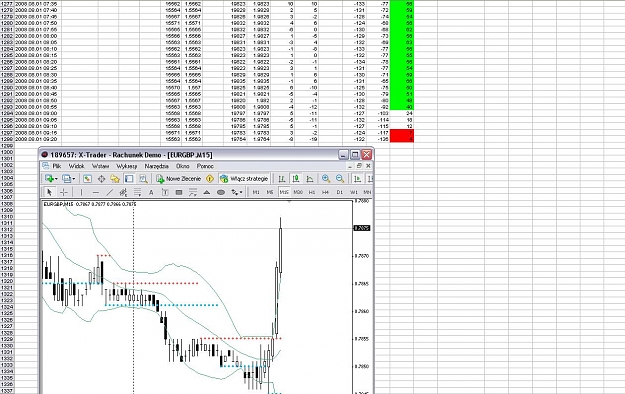This screenshot has height=394, width=625.
Task: Click the new chart icon with green plus
Action: click(x=49, y=179)
